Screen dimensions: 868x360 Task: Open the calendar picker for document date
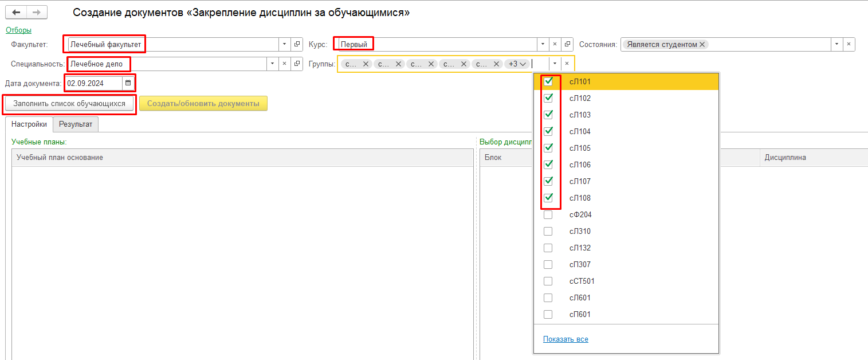pos(128,83)
